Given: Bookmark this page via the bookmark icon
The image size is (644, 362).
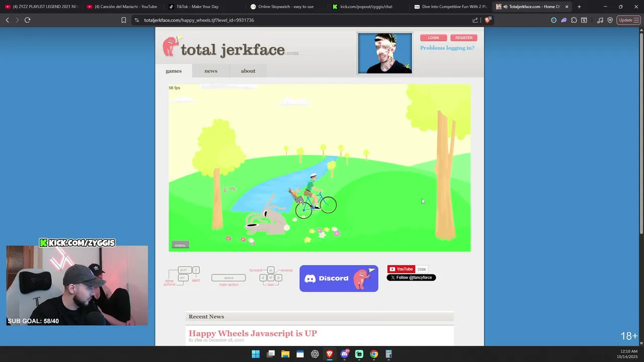Looking at the screenshot, I should click(124, 20).
